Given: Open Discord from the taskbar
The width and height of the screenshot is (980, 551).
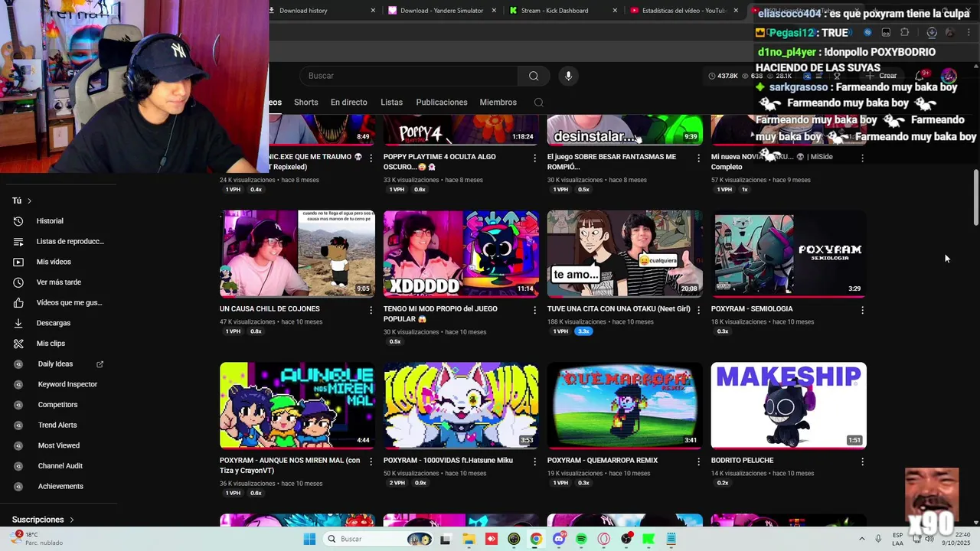Looking at the screenshot, I should pos(559,539).
